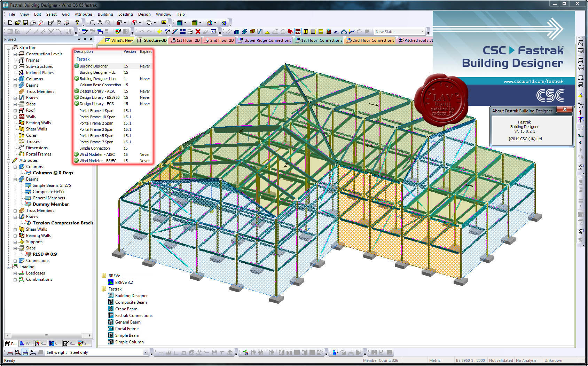Click the yellow star create-point icon

pos(160,32)
